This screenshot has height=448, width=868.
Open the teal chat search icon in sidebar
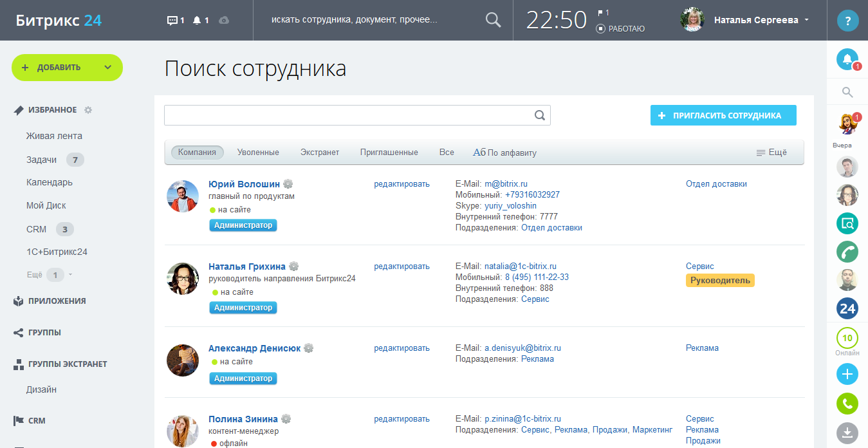pos(847,223)
